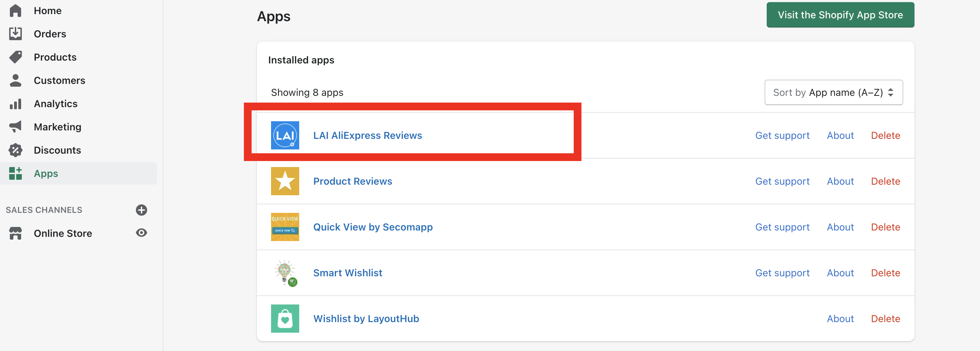980x351 pixels.
Task: Click the Customers person icon
Action: click(x=15, y=80)
